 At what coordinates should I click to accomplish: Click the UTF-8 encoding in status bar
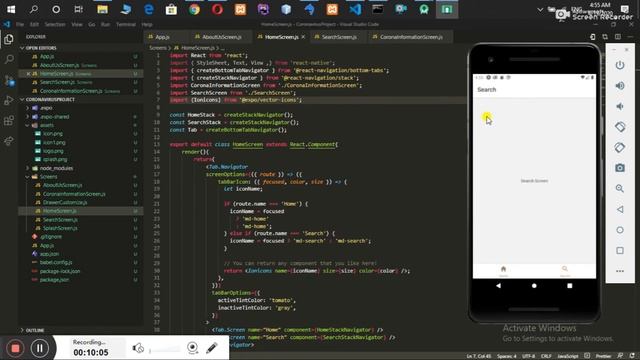coord(528,356)
